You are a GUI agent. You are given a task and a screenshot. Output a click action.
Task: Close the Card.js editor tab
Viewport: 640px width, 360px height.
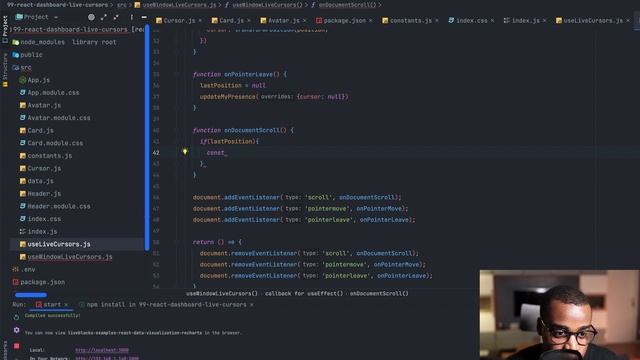(x=249, y=20)
